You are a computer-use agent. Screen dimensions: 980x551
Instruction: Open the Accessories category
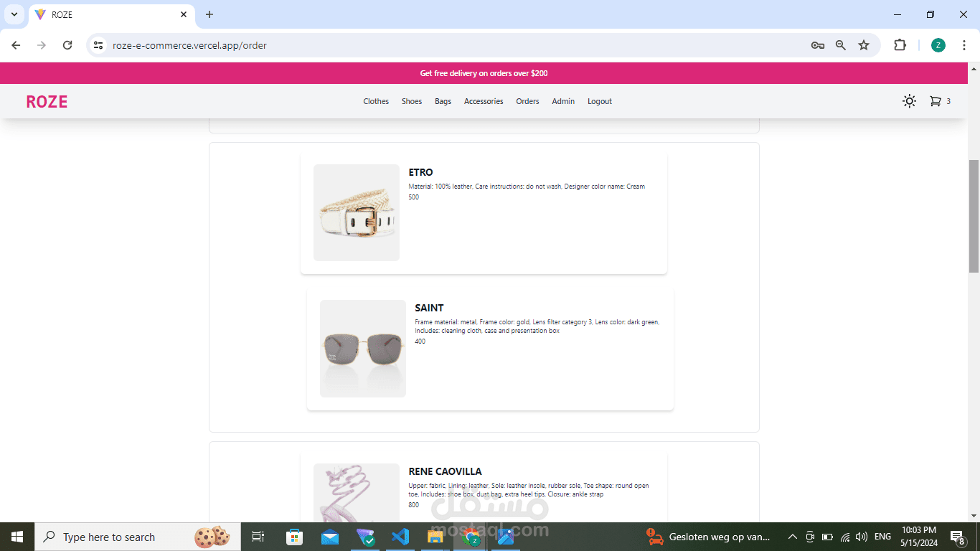[x=484, y=101]
